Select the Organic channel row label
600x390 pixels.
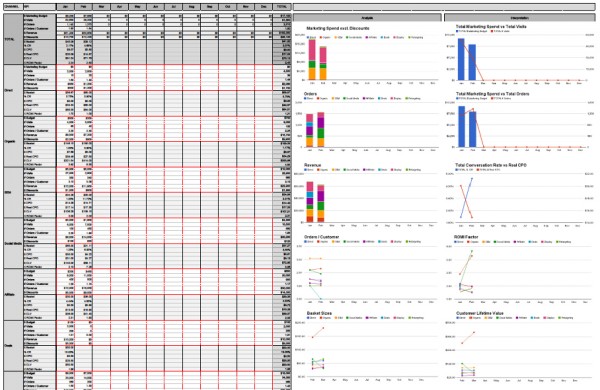pyautogui.click(x=13, y=141)
